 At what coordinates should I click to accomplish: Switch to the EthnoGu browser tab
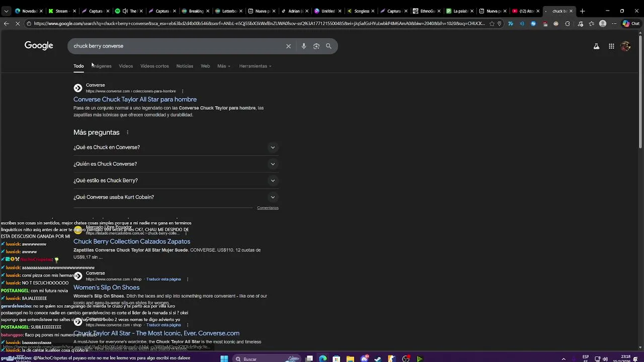(x=427, y=11)
